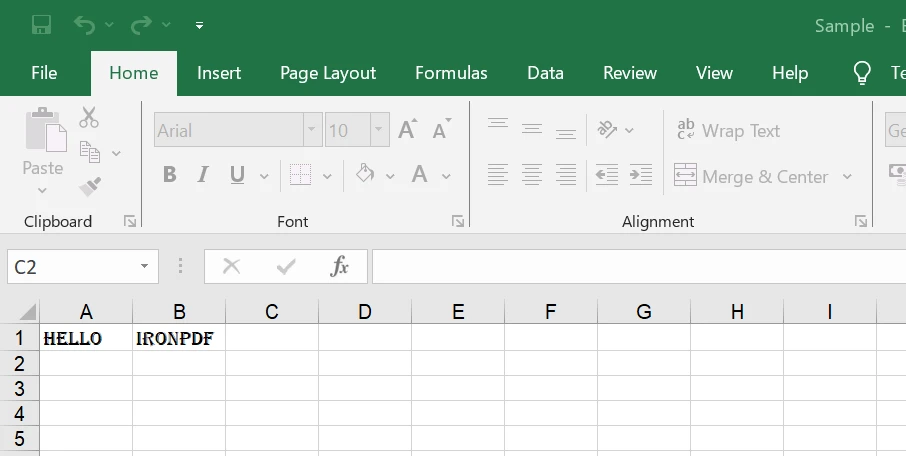Open the File menu

44,73
